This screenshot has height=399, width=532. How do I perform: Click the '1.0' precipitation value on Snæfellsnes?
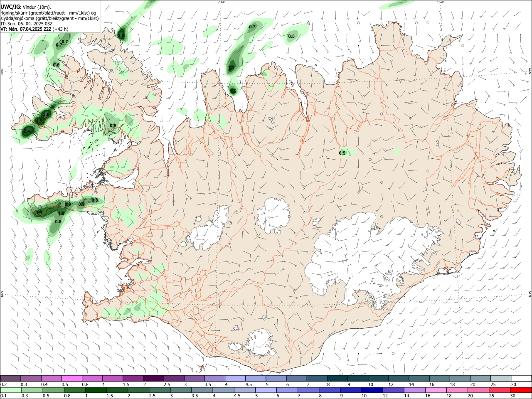coord(61,213)
